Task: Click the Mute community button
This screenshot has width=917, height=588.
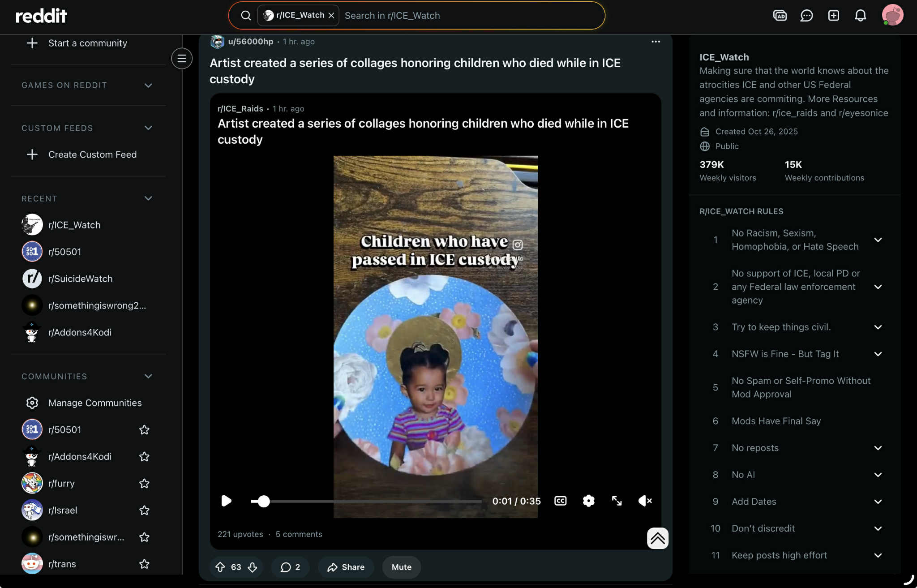Action: pos(401,567)
